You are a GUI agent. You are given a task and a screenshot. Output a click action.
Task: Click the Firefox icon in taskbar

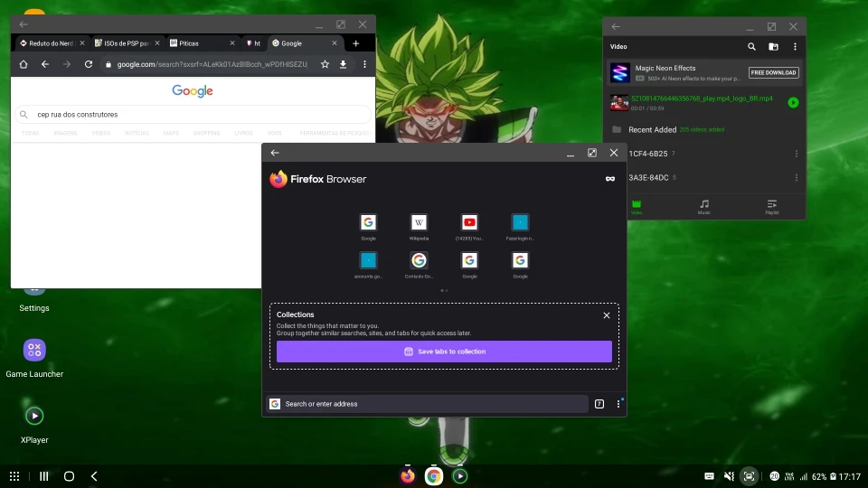coord(408,476)
